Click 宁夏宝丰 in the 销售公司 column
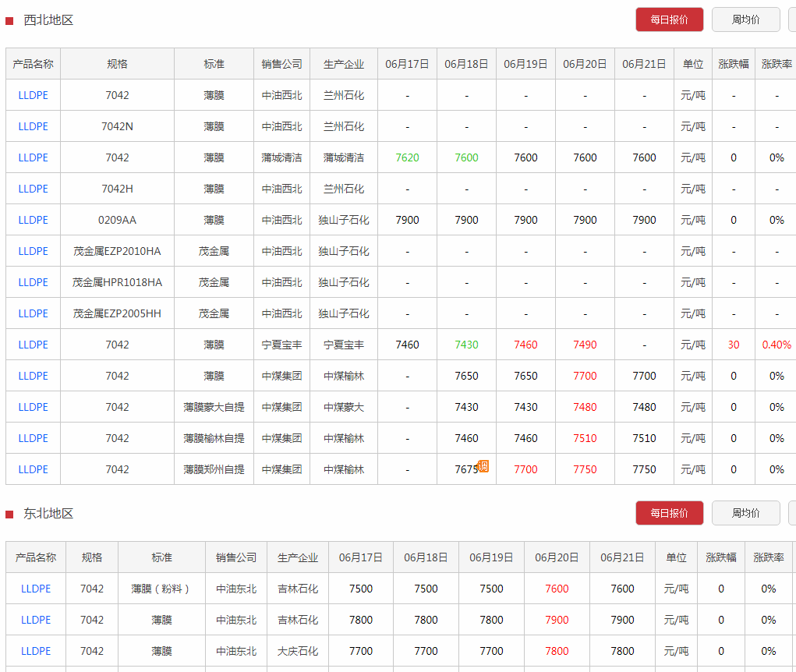The image size is (796, 672). 281,345
